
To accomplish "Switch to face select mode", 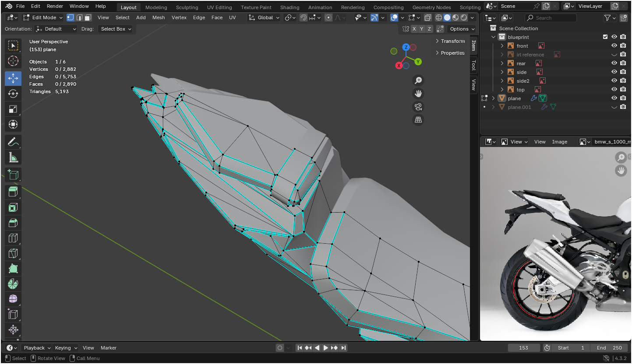I will (x=88, y=17).
